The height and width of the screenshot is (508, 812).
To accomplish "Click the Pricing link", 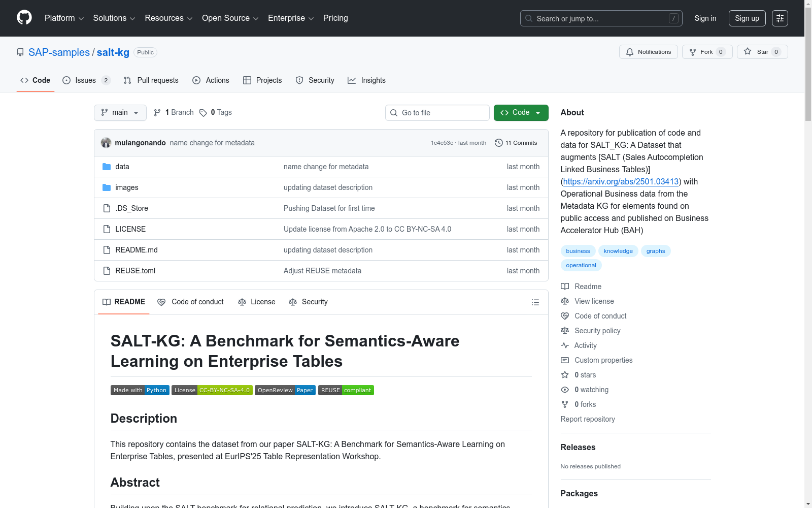I will pos(335,18).
